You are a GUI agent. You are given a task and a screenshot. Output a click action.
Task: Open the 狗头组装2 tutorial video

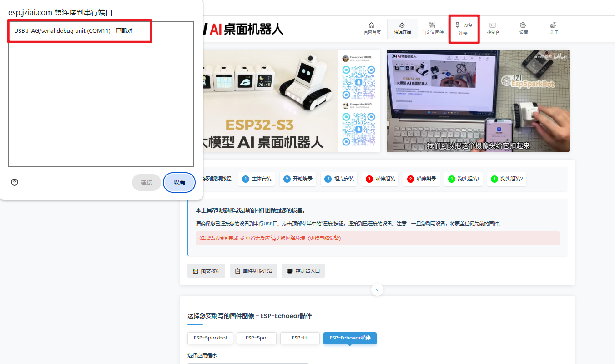tap(507, 179)
